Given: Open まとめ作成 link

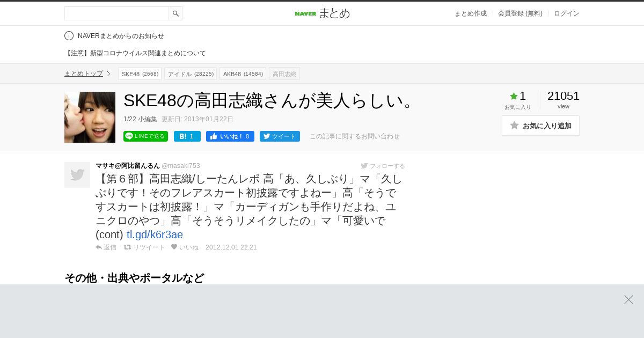Looking at the screenshot, I should [471, 13].
